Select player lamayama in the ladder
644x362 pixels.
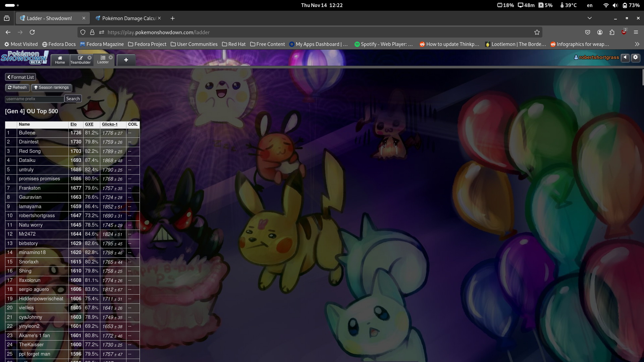(x=30, y=206)
